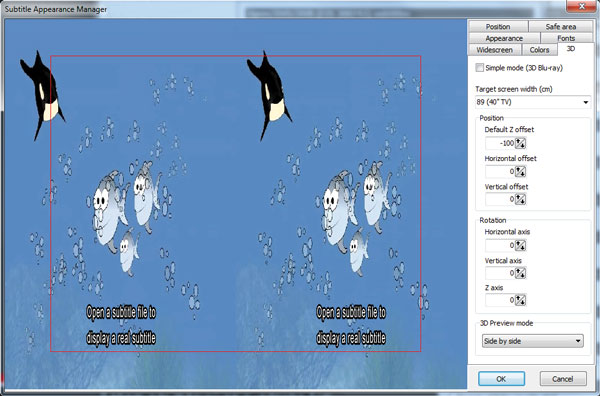Click the Default Z offset spinner arrows
This screenshot has width=600, height=396.
pyautogui.click(x=520, y=143)
